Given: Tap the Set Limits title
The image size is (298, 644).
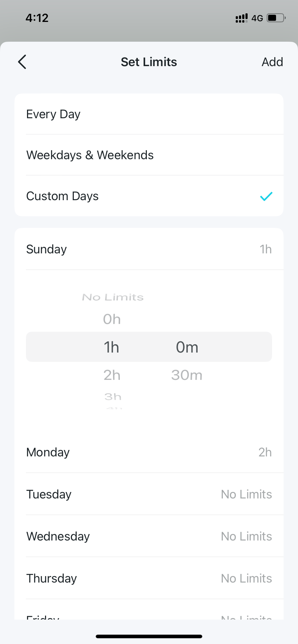Looking at the screenshot, I should tap(149, 61).
